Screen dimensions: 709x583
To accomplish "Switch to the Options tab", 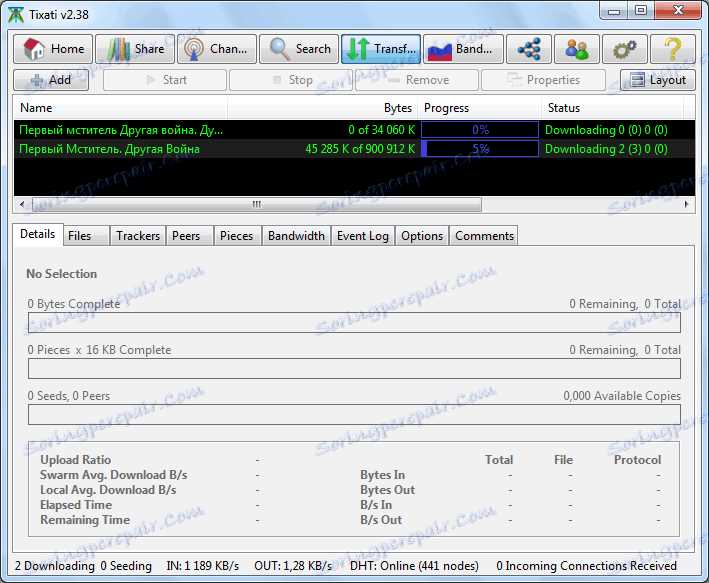I will pos(422,236).
